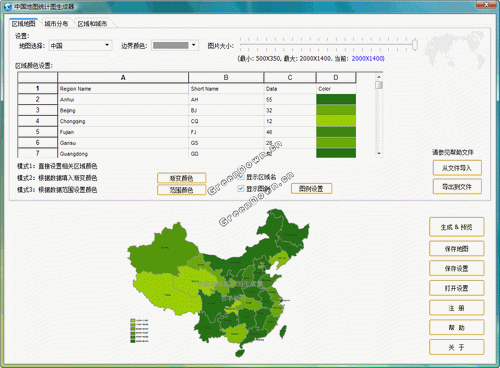Click the 导出到文件 export button

coord(457,187)
